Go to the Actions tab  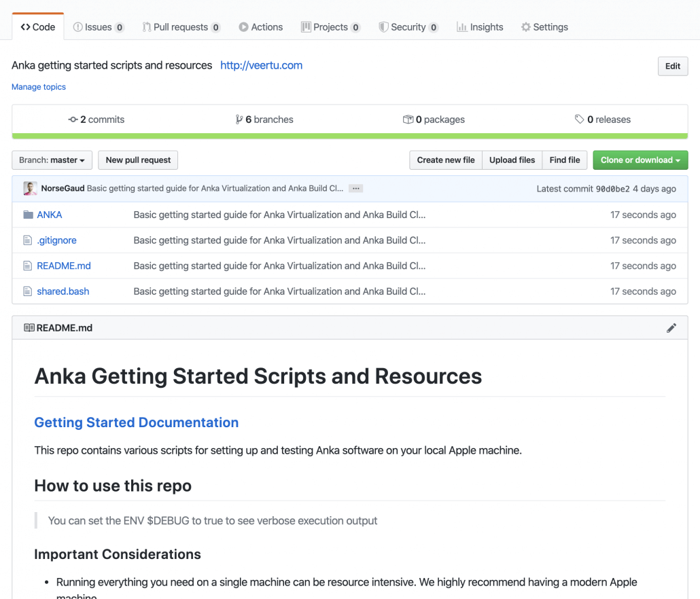point(261,26)
